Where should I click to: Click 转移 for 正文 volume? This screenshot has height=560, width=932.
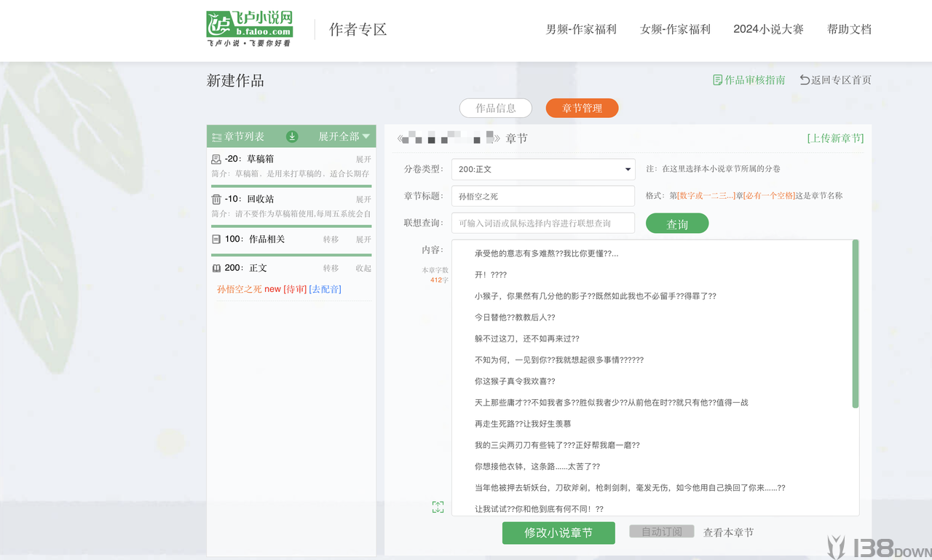[331, 268]
